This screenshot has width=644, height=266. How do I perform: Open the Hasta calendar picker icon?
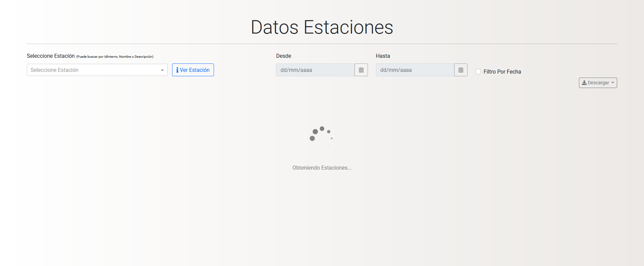click(x=461, y=70)
